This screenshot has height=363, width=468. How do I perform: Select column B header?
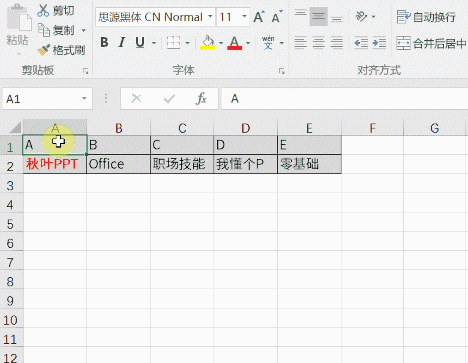coord(119,128)
